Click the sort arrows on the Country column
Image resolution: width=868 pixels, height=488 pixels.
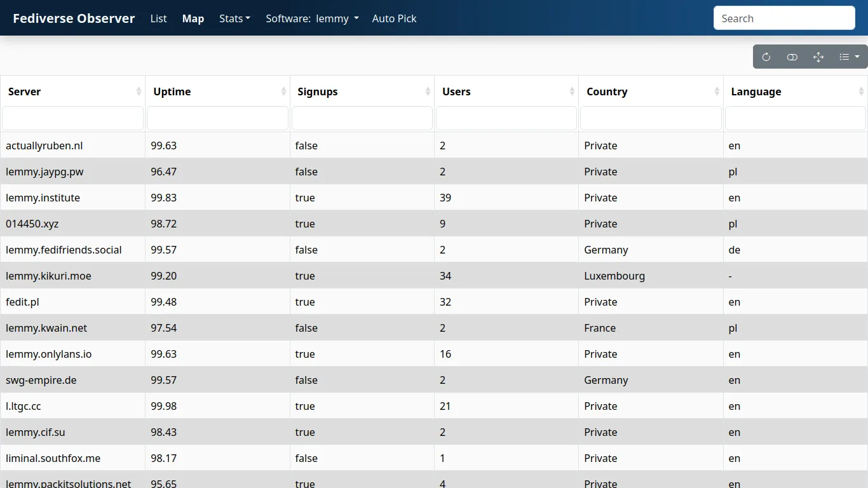[x=717, y=91]
